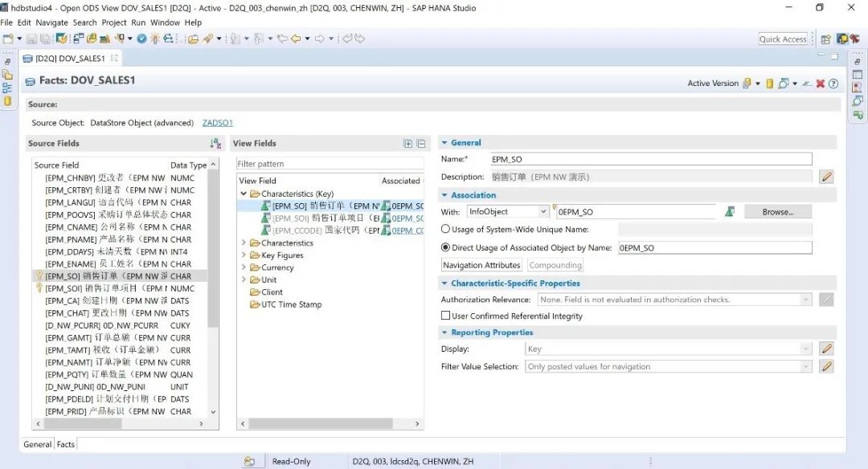This screenshot has width=868, height=469.
Task: Select the [D2Q] DOV_SALES1 editor tab
Action: point(70,58)
